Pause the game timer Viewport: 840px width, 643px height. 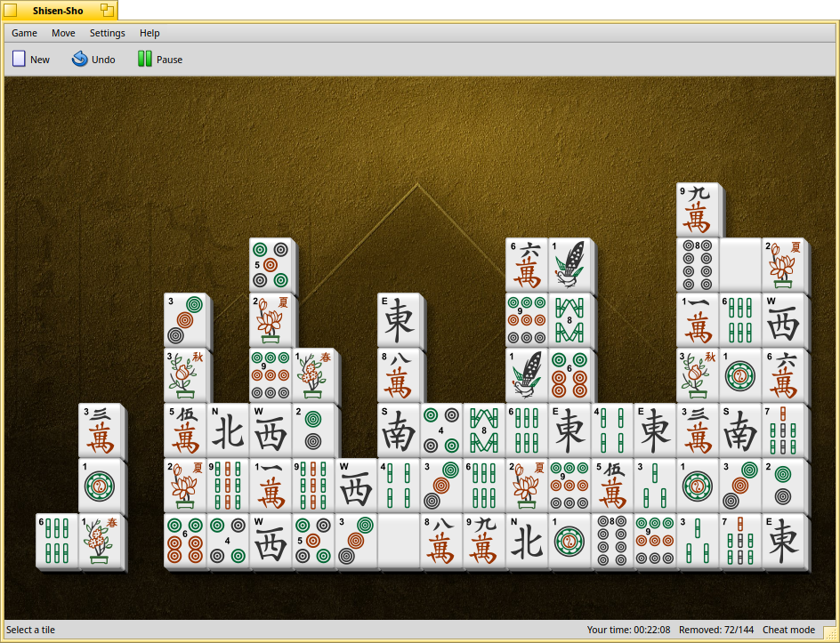159,59
